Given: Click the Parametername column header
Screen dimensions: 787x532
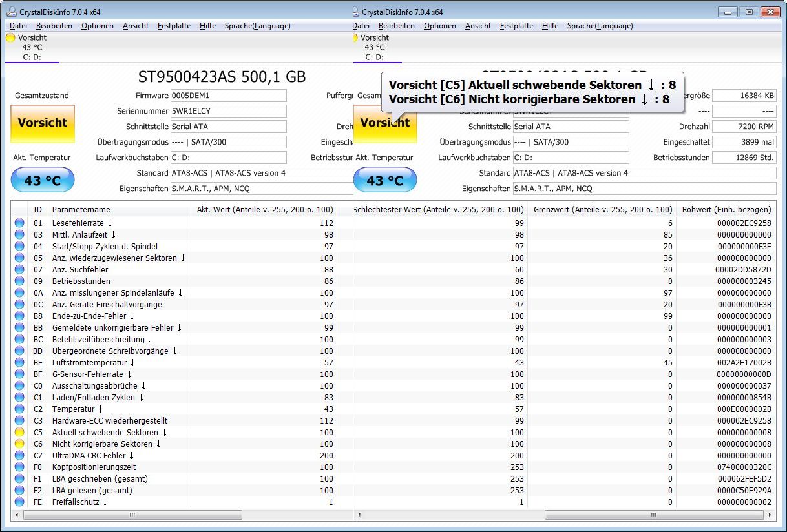Looking at the screenshot, I should click(120, 210).
